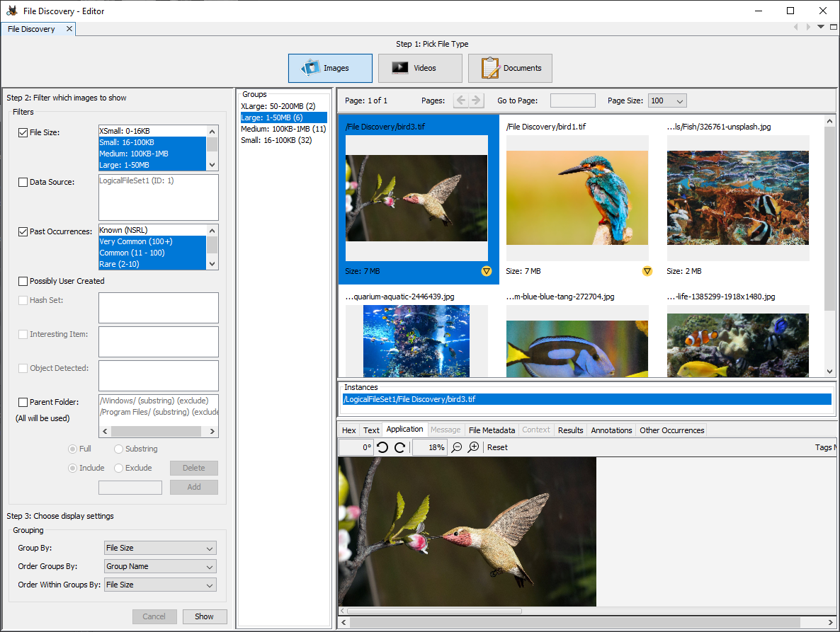Uncheck the File Size filter
The height and width of the screenshot is (632, 840).
tap(23, 132)
